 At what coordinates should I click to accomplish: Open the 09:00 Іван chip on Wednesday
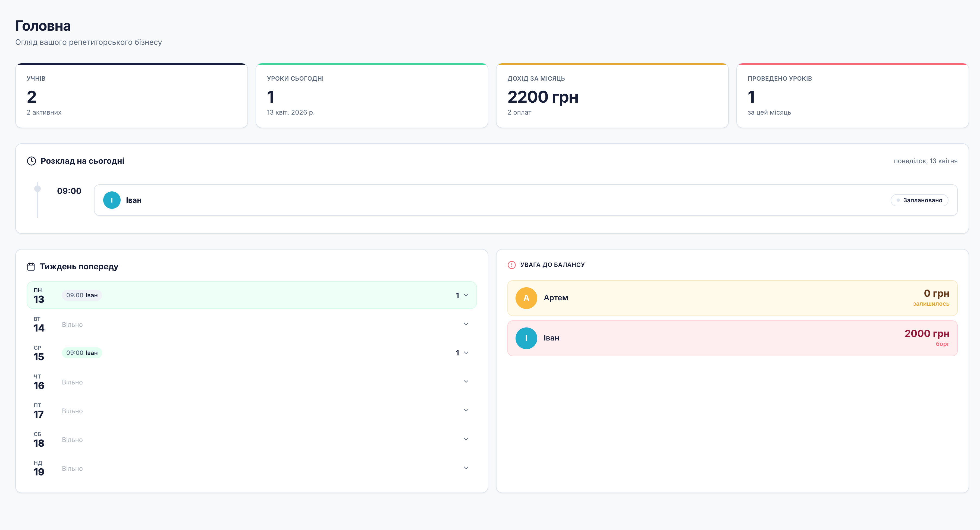tap(82, 353)
